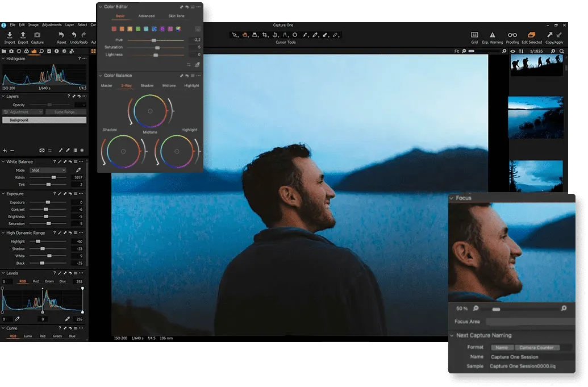Open the Adjustments menu
This screenshot has width=588, height=387.
pos(52,25)
